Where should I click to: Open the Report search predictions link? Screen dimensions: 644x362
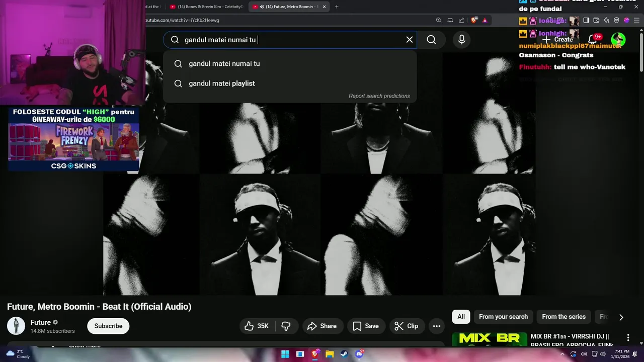379,96
